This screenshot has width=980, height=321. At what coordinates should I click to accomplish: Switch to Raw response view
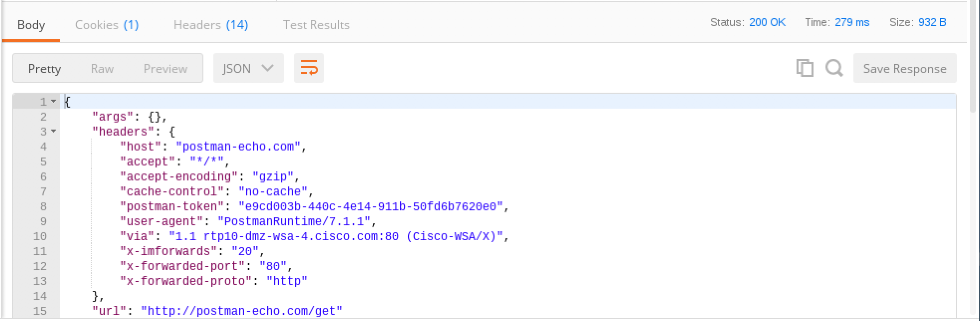[x=102, y=68]
